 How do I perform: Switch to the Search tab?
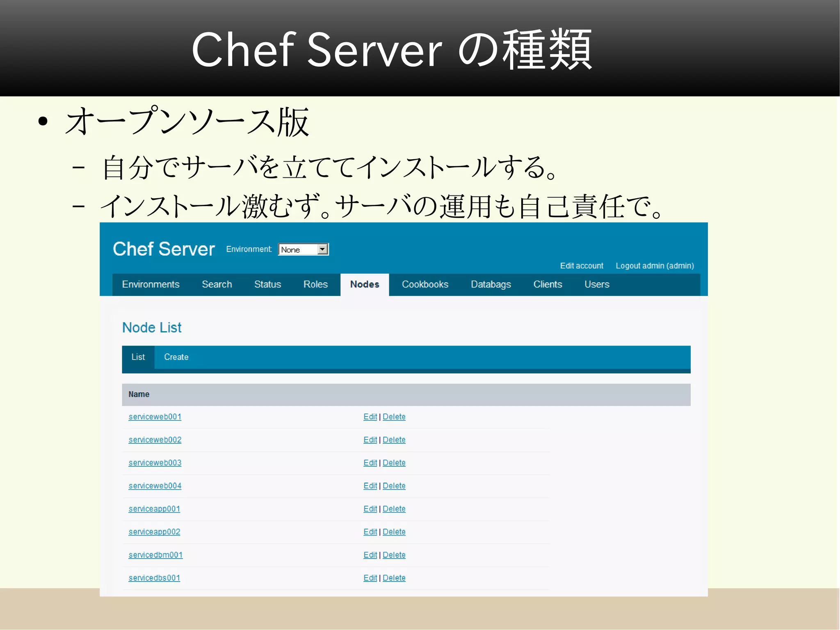[x=217, y=284]
